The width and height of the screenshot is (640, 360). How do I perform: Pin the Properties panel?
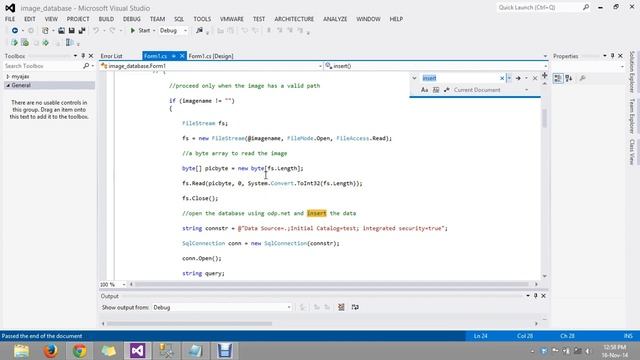[613, 56]
